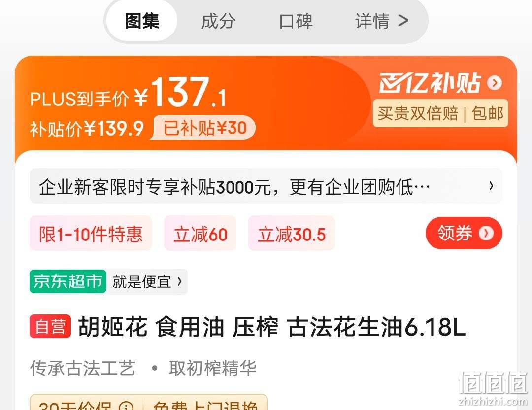This screenshot has height=410, width=532.
Task: Click the 已补贴¥30 tag
Action: [x=203, y=128]
